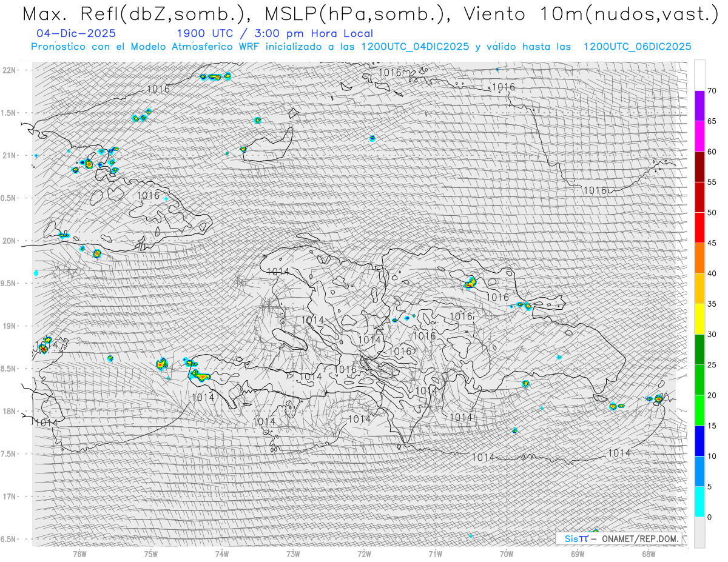Image resolution: width=728 pixels, height=562 pixels.
Task: Click the '70W' longitude label
Action: [x=507, y=554]
